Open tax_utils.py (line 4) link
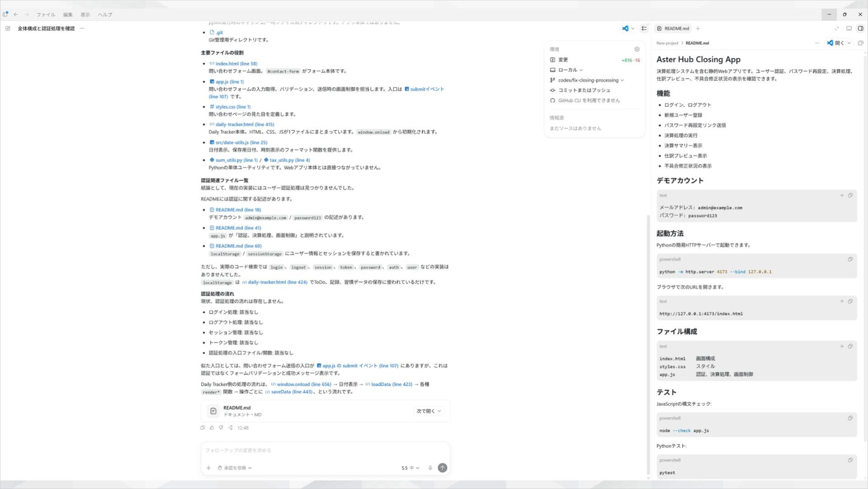Image resolution: width=868 pixels, height=489 pixels. [x=287, y=160]
